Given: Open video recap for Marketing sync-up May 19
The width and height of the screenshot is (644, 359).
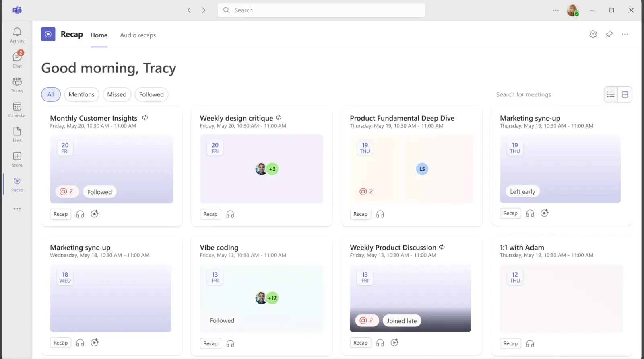Looking at the screenshot, I should coord(545,213).
